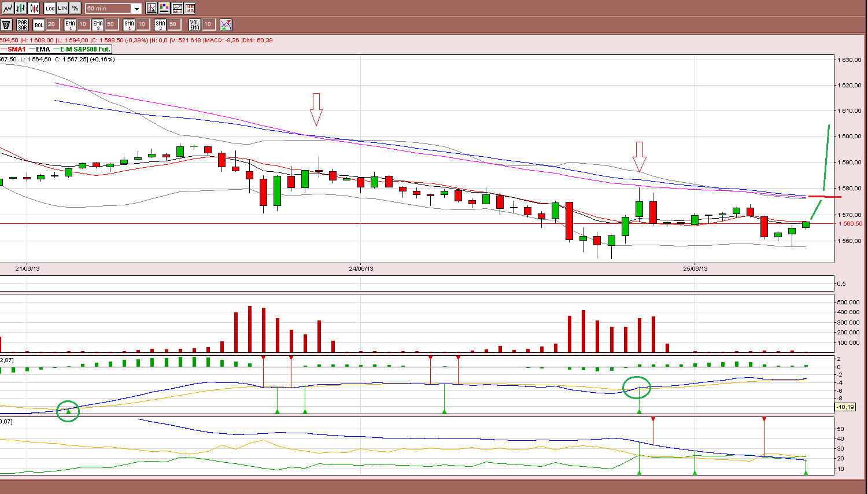
Task: Switch to OHLC bar chart style
Action: [x=21, y=8]
